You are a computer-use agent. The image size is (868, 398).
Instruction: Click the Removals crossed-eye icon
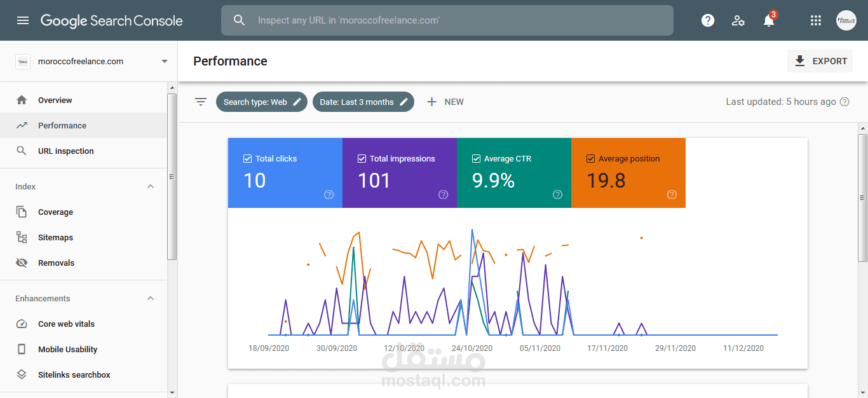tap(22, 263)
